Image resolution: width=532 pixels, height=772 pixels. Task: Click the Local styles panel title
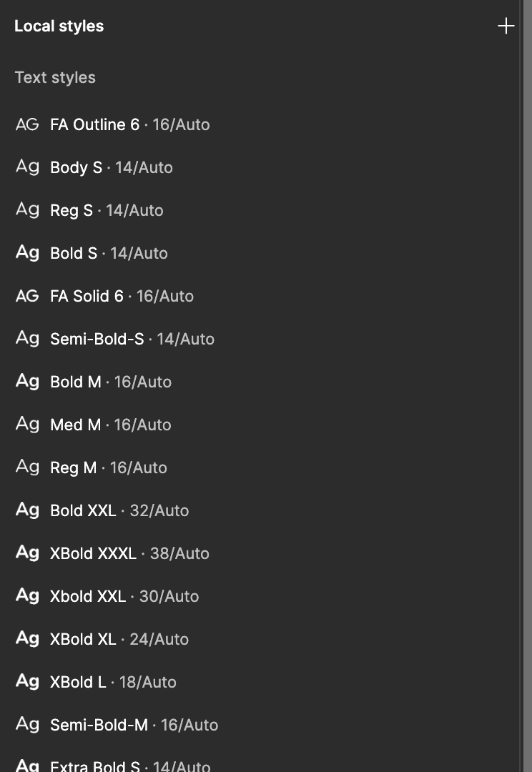pyautogui.click(x=59, y=26)
